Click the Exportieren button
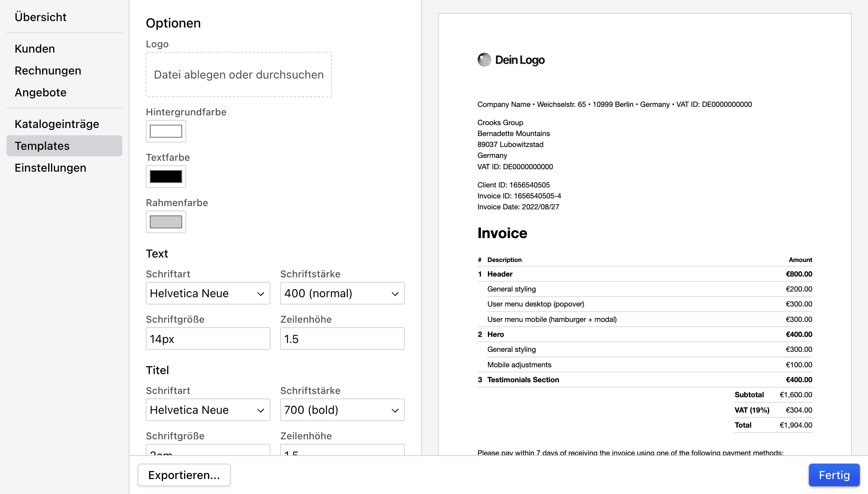Screen dimensions: 868x494 [x=184, y=475]
